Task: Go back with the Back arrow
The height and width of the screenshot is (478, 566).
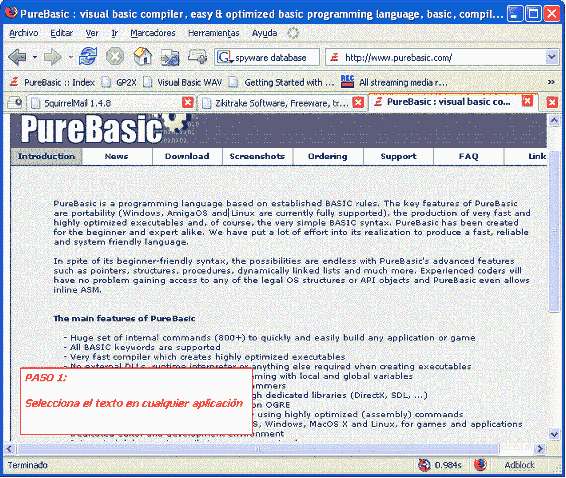Action: [x=17, y=57]
